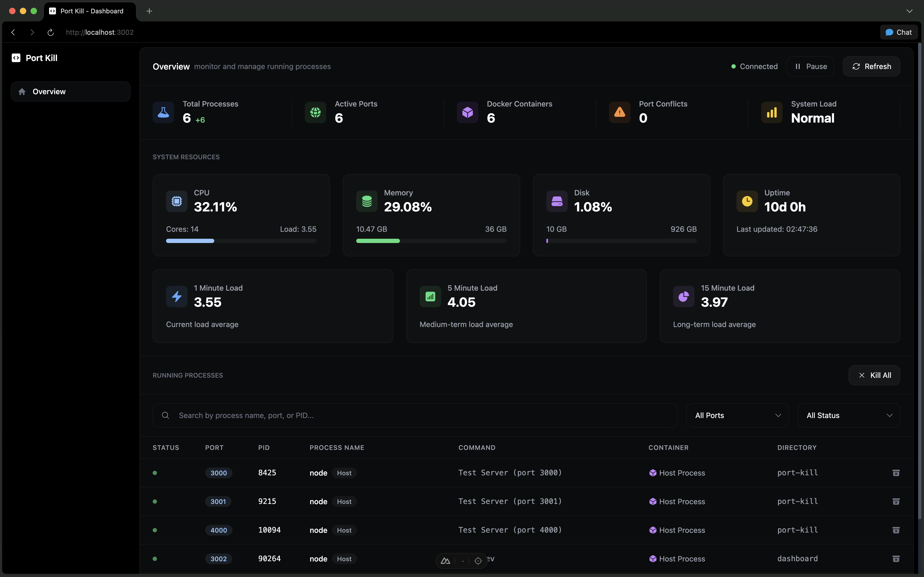Click the Disk drive icon
Image resolution: width=924 pixels, height=577 pixels.
coord(557,201)
